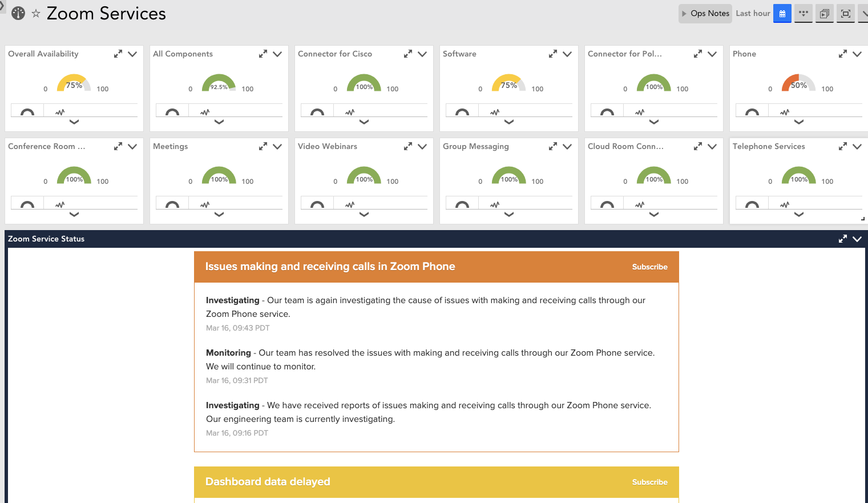Viewport: 868px width, 503px height.
Task: Click the blue calendar icon
Action: [x=782, y=13]
